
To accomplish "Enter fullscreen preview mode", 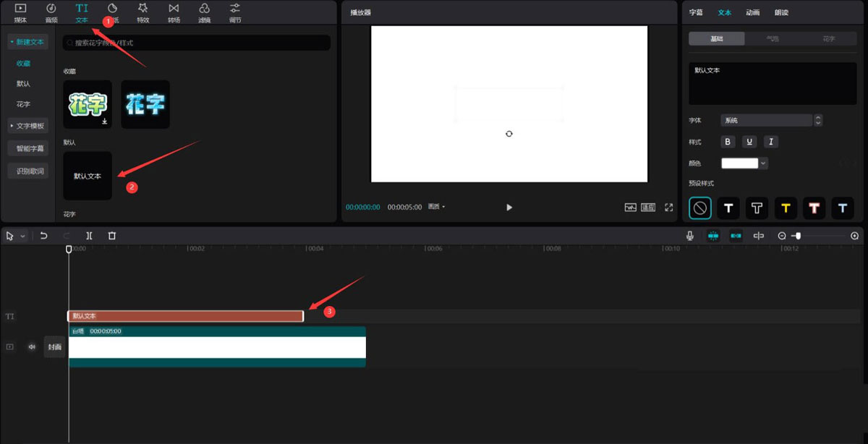I will tap(669, 207).
